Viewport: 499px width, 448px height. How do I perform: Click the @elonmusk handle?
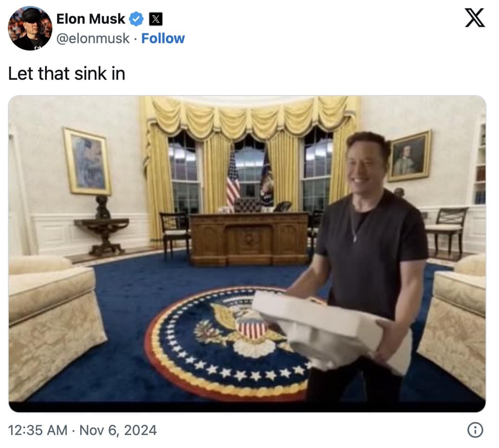click(x=93, y=38)
